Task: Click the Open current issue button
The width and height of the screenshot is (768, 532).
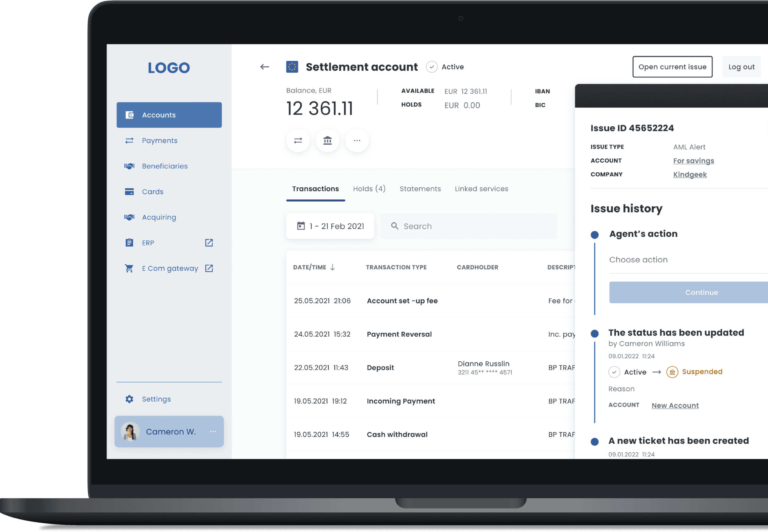Action: point(672,67)
